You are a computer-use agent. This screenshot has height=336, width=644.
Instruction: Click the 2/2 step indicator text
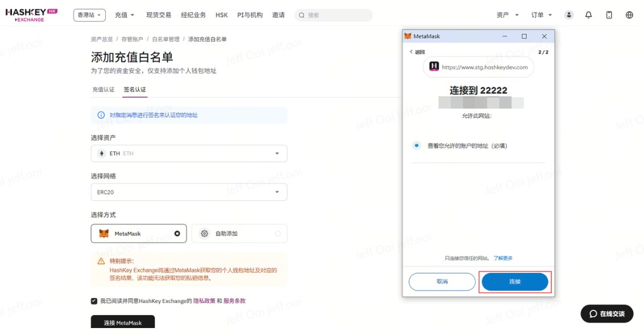pyautogui.click(x=543, y=52)
